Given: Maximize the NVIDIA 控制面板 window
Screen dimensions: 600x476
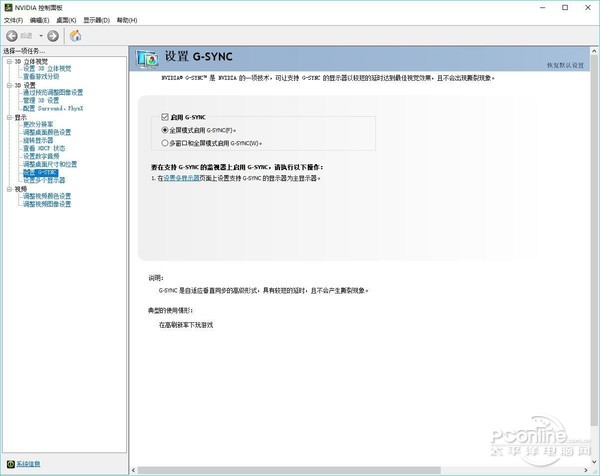Looking at the screenshot, I should point(565,8).
